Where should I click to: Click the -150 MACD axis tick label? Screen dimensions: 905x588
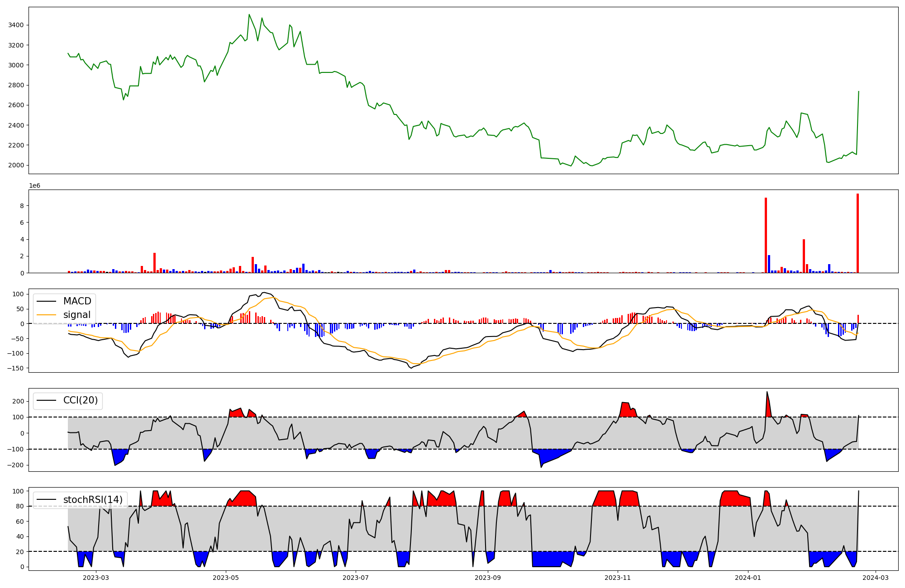15,368
